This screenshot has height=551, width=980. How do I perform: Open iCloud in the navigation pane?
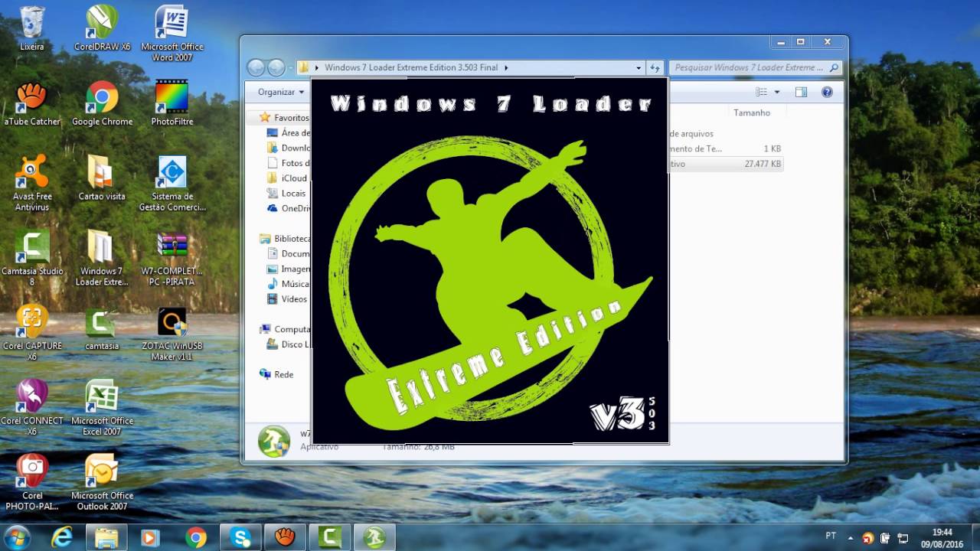tap(287, 178)
